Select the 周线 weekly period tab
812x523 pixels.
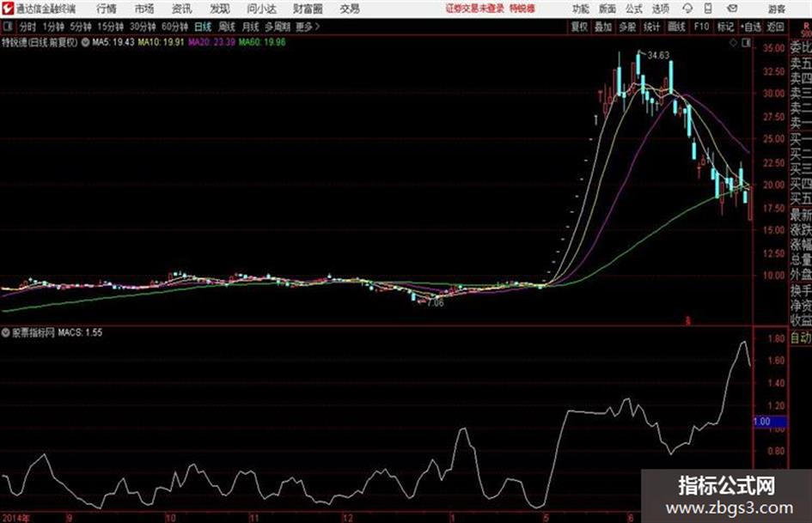[x=227, y=27]
